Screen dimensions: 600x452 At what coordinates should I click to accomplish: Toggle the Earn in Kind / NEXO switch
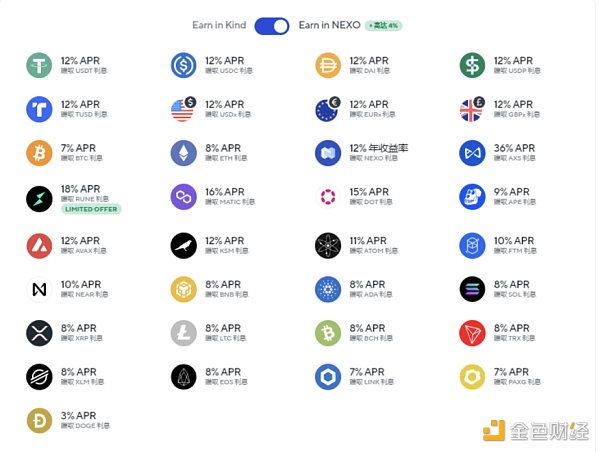(272, 25)
